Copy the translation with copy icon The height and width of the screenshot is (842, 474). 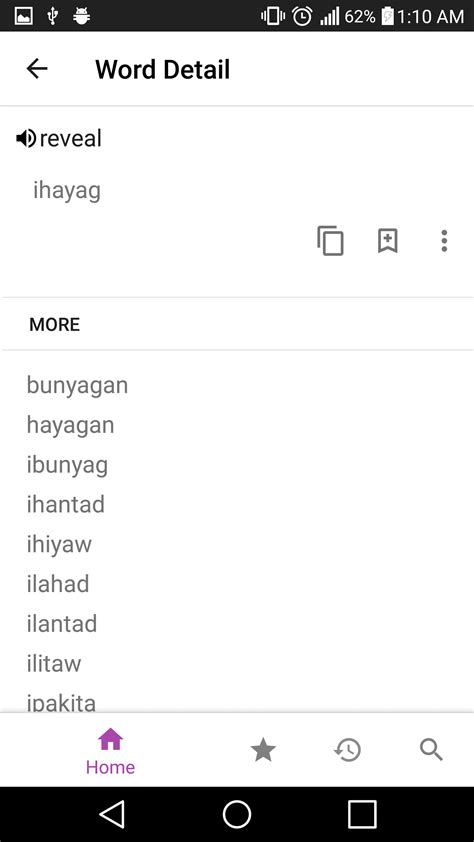[x=330, y=241]
